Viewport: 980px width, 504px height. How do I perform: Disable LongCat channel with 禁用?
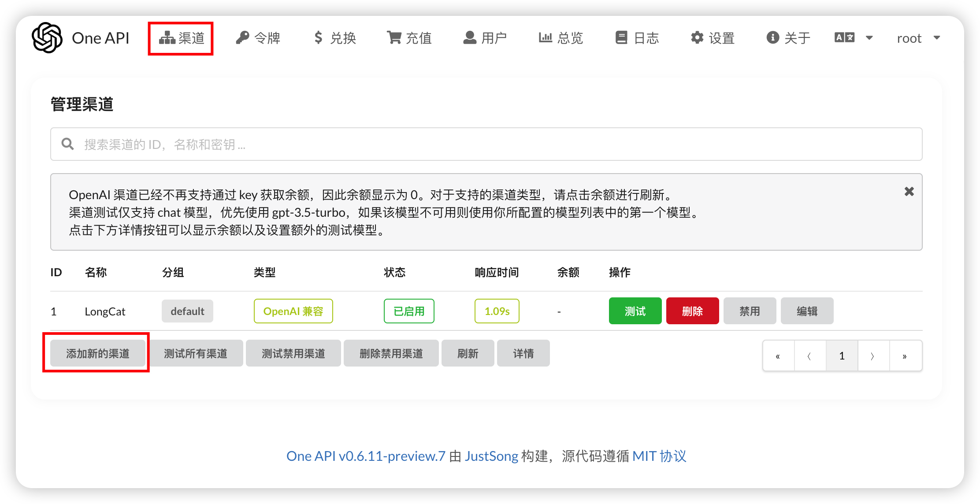(x=750, y=311)
